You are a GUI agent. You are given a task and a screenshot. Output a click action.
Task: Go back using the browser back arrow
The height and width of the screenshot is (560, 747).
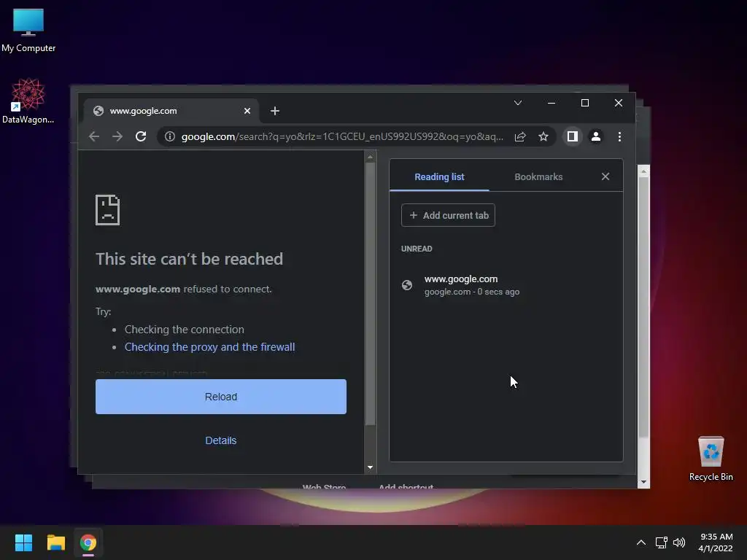94,136
